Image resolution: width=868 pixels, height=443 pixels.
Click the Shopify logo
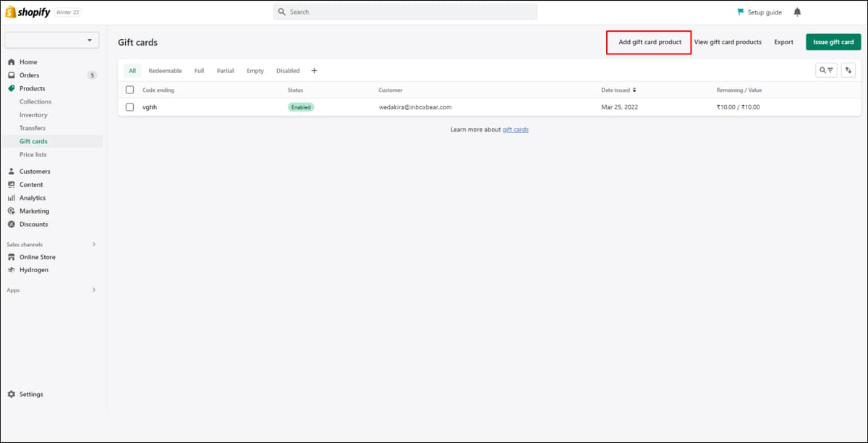pyautogui.click(x=28, y=12)
